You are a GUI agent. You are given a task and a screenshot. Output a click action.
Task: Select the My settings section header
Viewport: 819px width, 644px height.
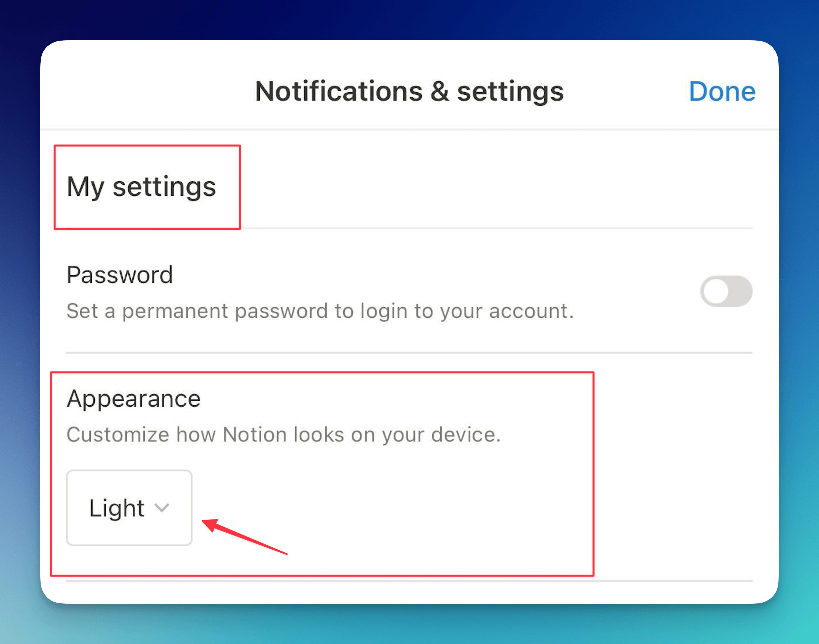pos(141,187)
